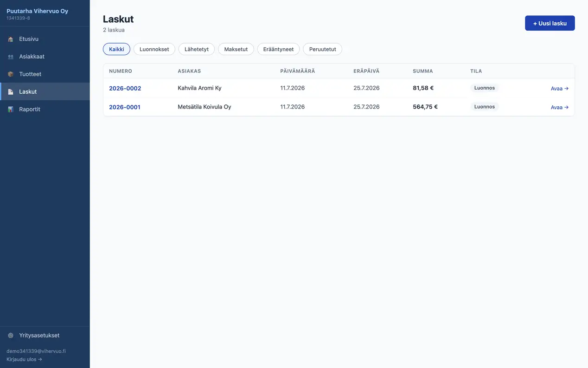Click the sum 81,58 €
The image size is (588, 368).
(423, 88)
